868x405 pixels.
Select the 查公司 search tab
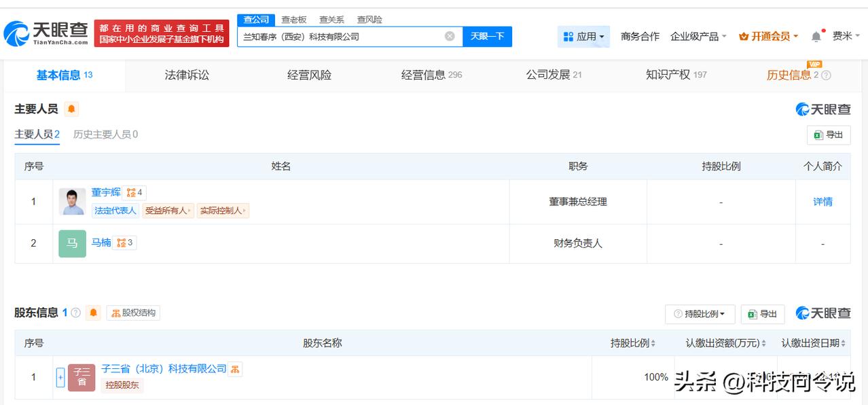point(256,20)
